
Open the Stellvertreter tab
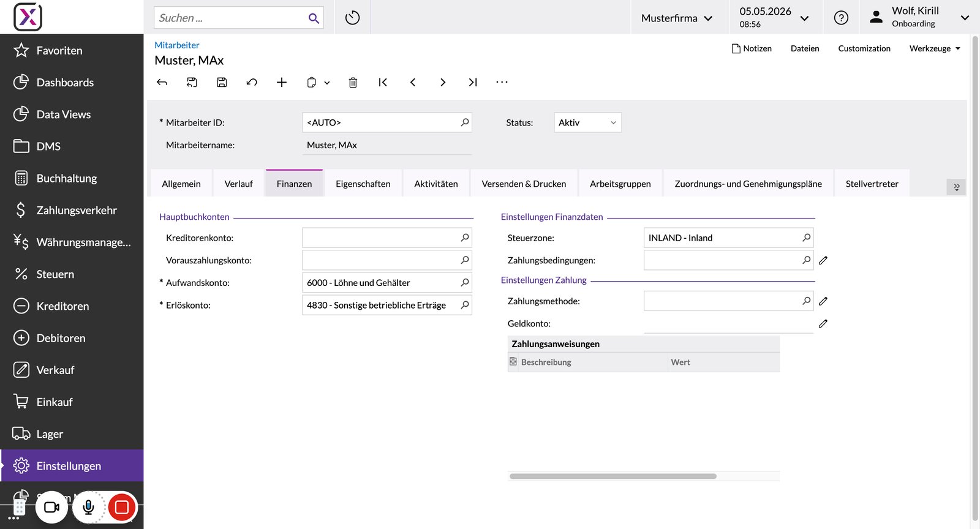tap(872, 184)
